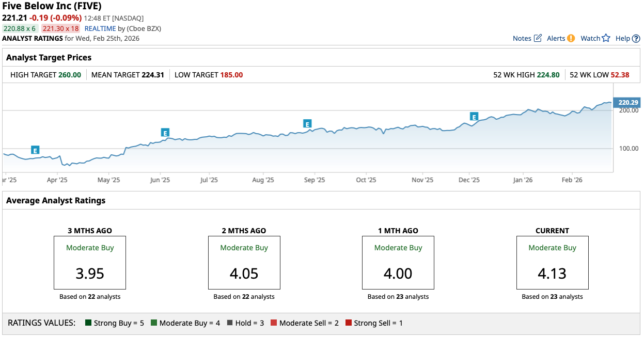Viewport: 644px width, 337px height.
Task: Click the Five Below Inc (FIVE) title
Action: click(x=52, y=6)
